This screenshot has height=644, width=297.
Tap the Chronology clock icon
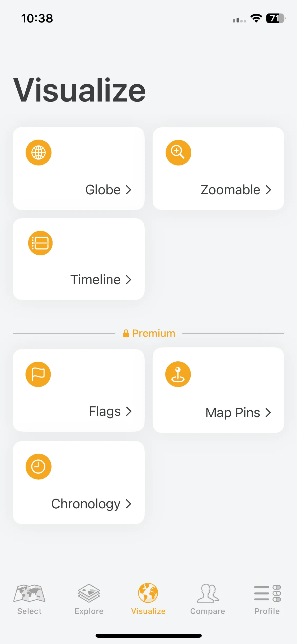(39, 467)
